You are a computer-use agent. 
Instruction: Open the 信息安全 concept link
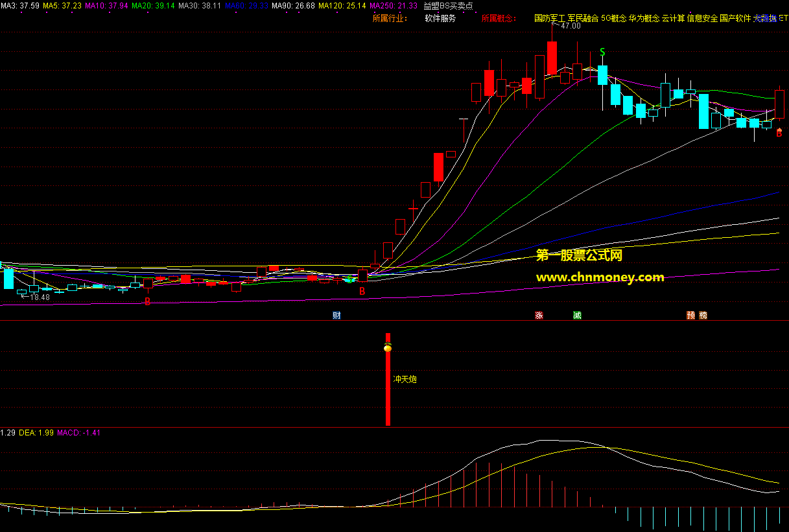coord(702,18)
